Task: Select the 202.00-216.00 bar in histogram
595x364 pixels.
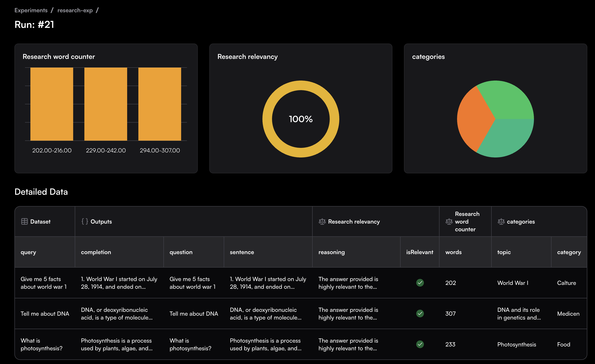Action: tap(52, 104)
